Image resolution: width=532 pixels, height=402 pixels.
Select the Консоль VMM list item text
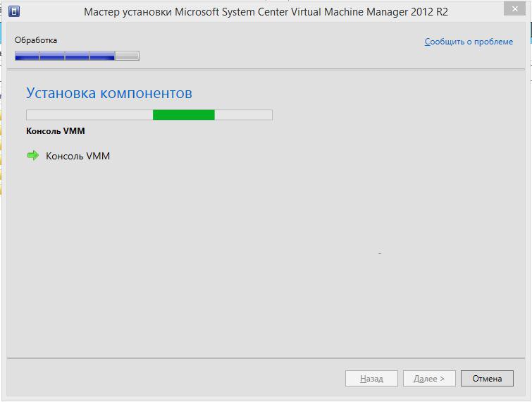coord(78,156)
